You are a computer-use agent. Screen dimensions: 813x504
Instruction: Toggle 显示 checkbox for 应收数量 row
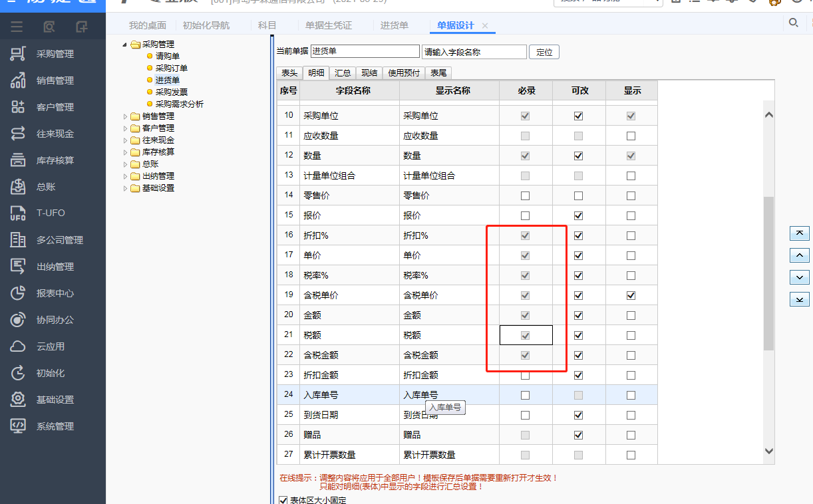point(631,136)
